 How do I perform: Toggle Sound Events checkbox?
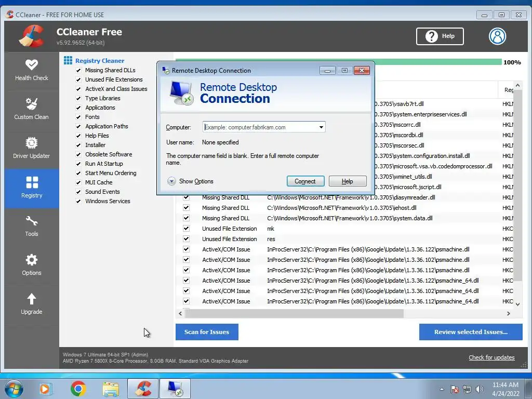78,192
